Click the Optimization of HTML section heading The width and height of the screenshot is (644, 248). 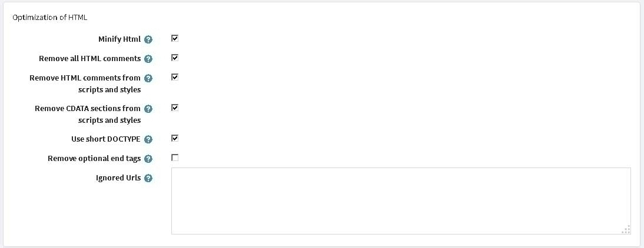click(x=49, y=18)
